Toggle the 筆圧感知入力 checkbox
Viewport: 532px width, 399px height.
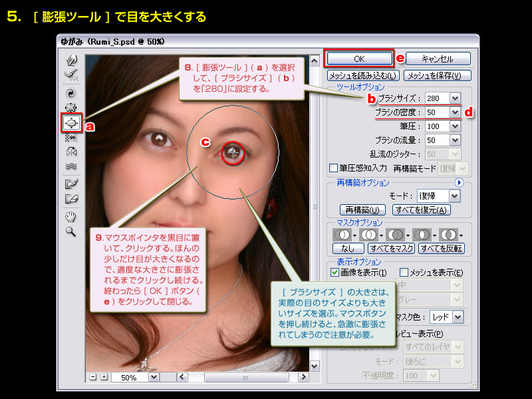(334, 168)
